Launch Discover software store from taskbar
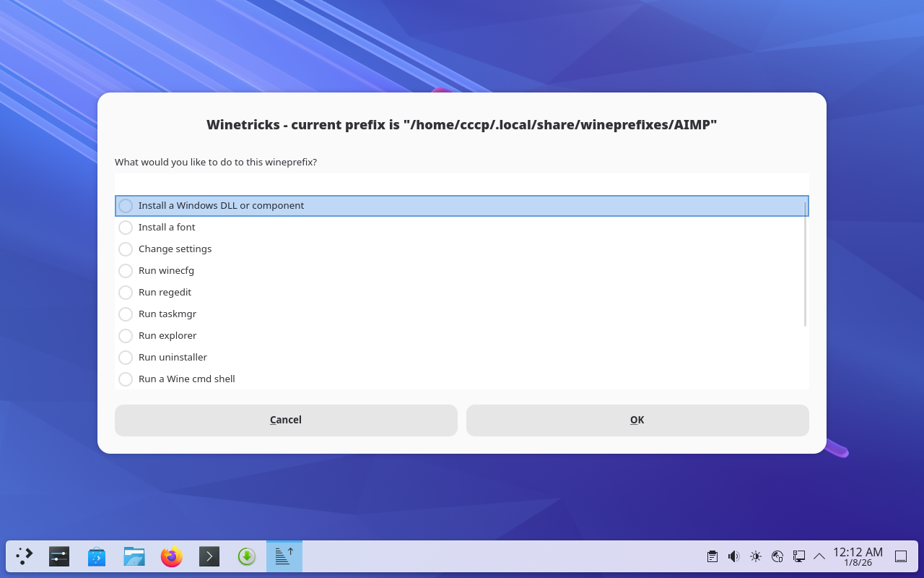The image size is (924, 578). [97, 556]
